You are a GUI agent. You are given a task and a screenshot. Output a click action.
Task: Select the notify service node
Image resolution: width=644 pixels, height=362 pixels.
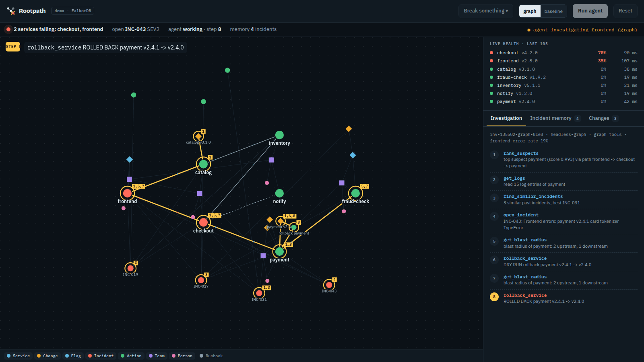[279, 193]
